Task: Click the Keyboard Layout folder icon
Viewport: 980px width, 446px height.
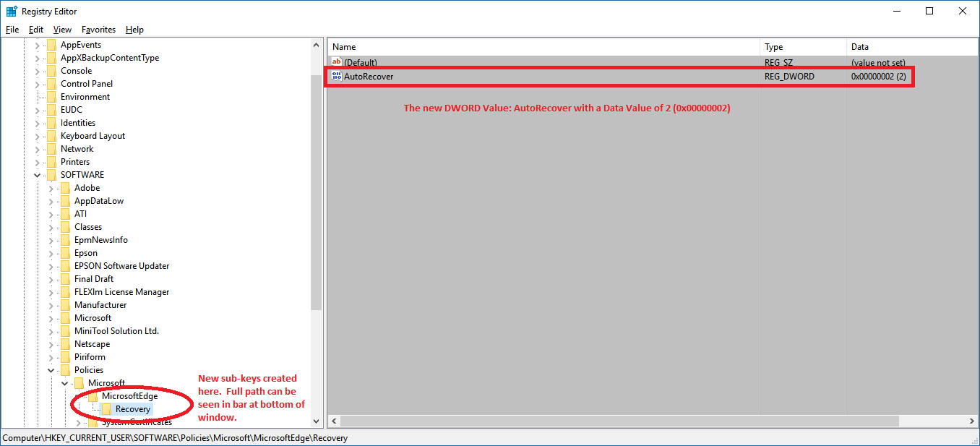Action: tap(51, 136)
